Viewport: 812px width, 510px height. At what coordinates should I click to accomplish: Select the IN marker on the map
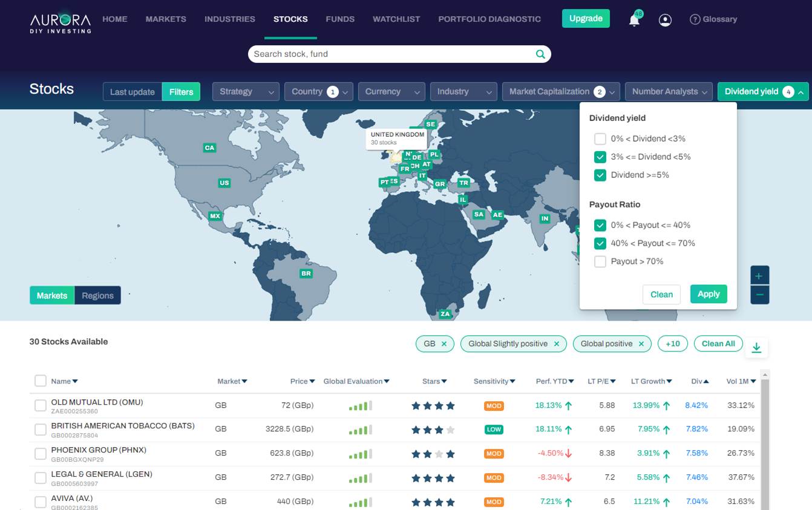coord(545,218)
